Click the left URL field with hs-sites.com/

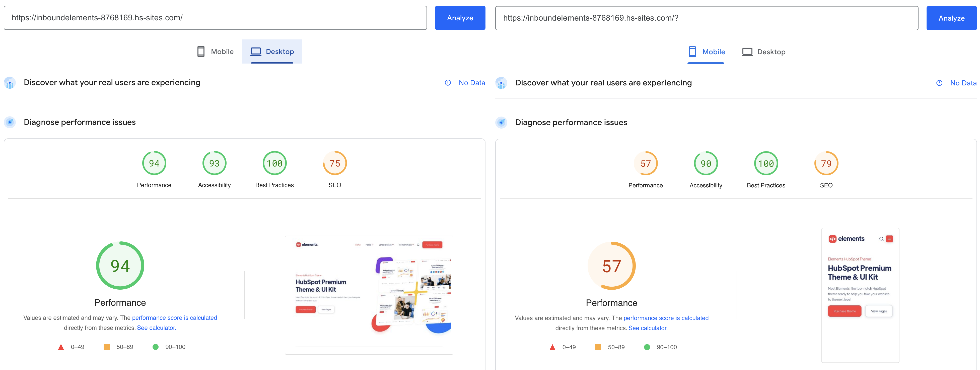coord(215,18)
